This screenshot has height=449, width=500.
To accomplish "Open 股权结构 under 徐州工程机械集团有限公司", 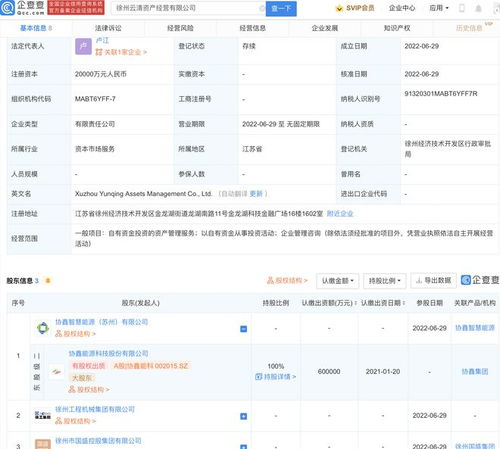I will (x=75, y=421).
